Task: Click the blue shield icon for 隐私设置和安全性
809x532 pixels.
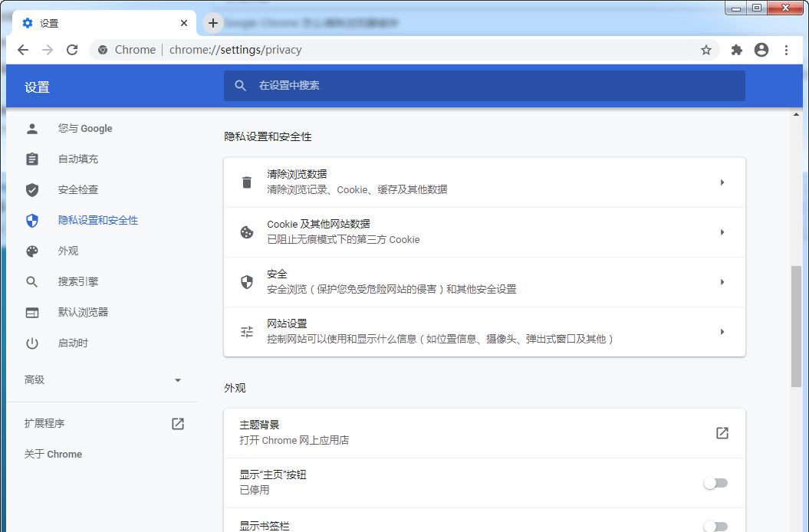Action: coord(32,220)
